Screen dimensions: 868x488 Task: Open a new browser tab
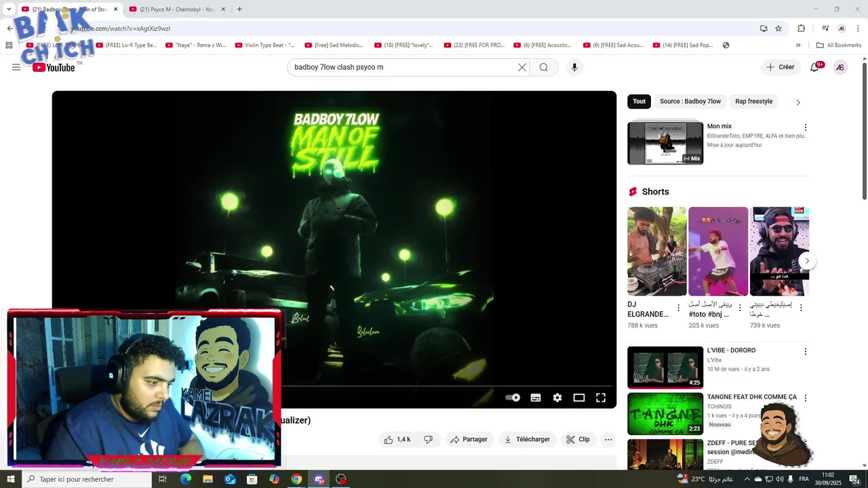(x=239, y=9)
